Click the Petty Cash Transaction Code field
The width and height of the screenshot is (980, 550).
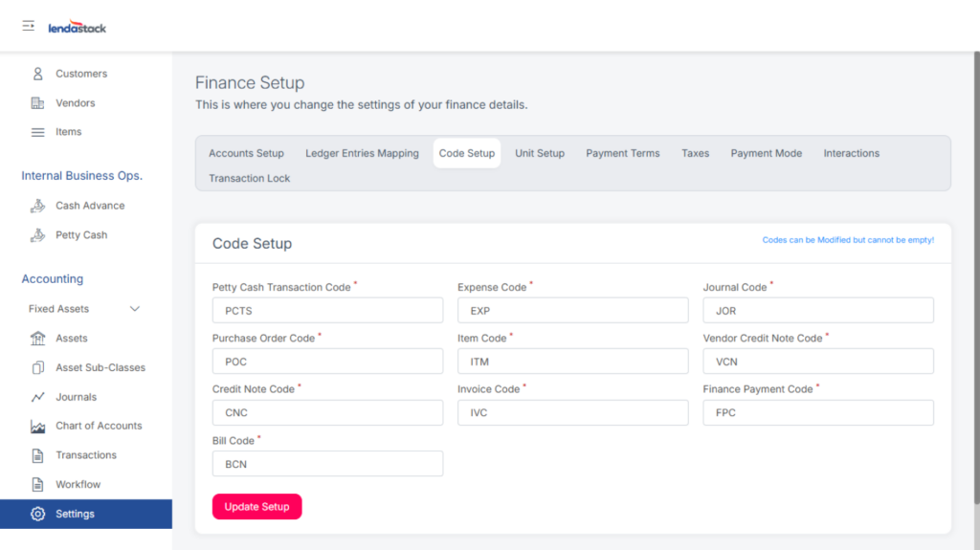[x=327, y=311]
